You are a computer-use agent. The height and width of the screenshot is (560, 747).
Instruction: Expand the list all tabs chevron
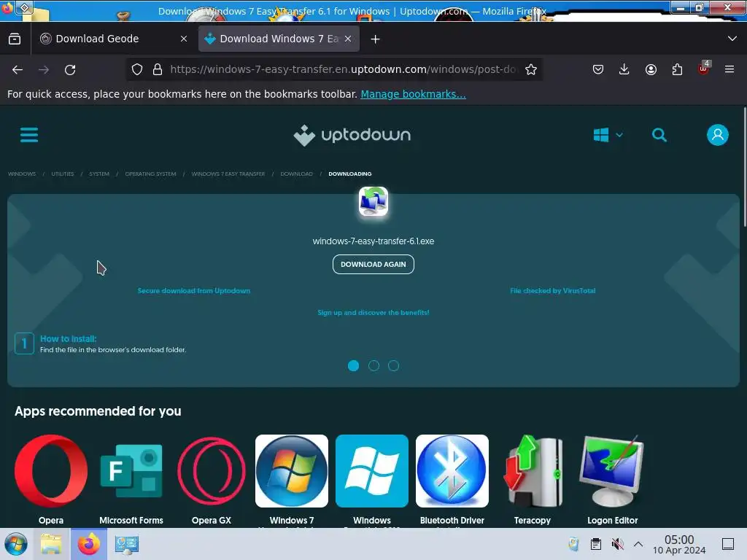click(x=732, y=39)
